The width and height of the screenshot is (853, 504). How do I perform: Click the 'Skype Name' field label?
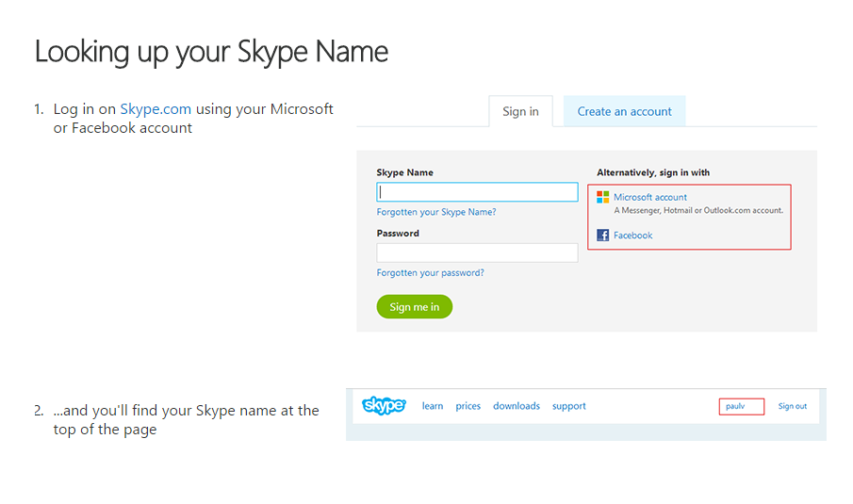(404, 172)
